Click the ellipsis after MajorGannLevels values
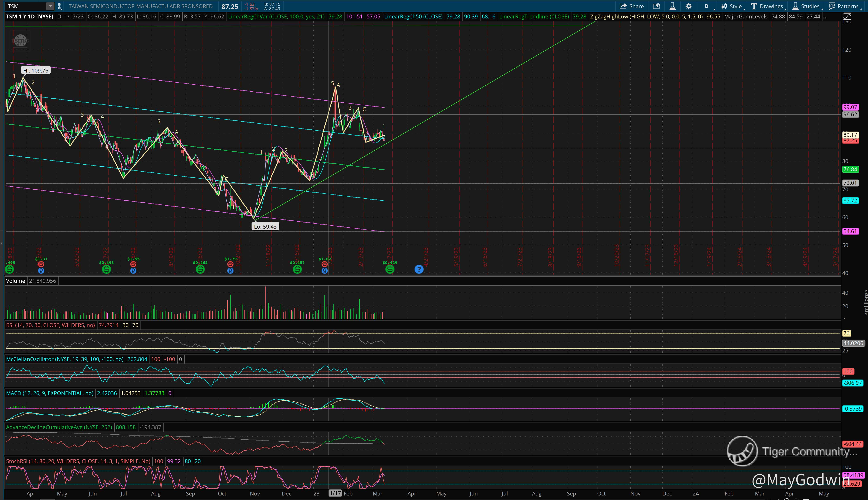Viewport: 868px width, 500px height. point(825,16)
